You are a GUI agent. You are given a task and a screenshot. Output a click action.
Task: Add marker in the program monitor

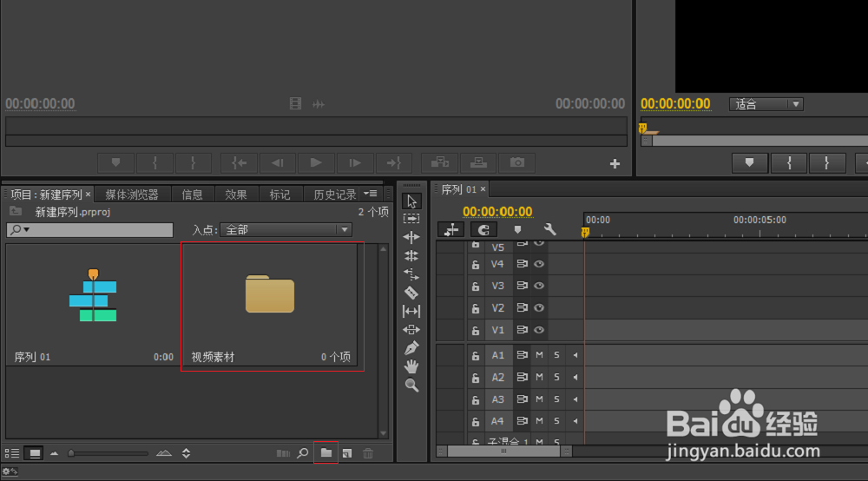tap(750, 162)
